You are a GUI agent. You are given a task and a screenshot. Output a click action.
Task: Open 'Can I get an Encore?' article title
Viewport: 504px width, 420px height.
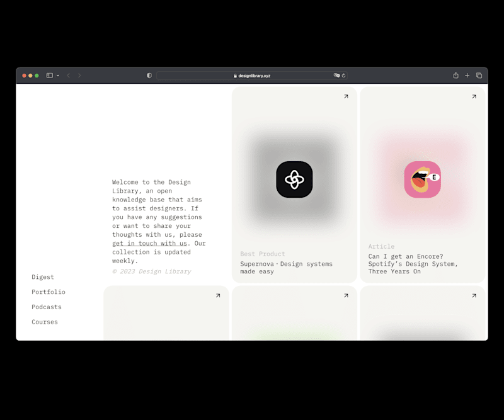click(413, 264)
